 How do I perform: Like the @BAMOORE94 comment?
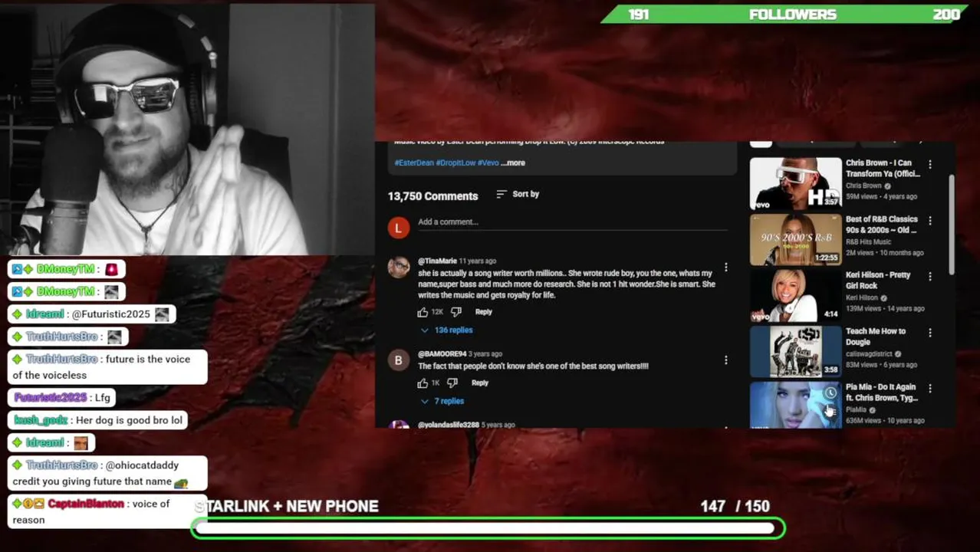[423, 383]
